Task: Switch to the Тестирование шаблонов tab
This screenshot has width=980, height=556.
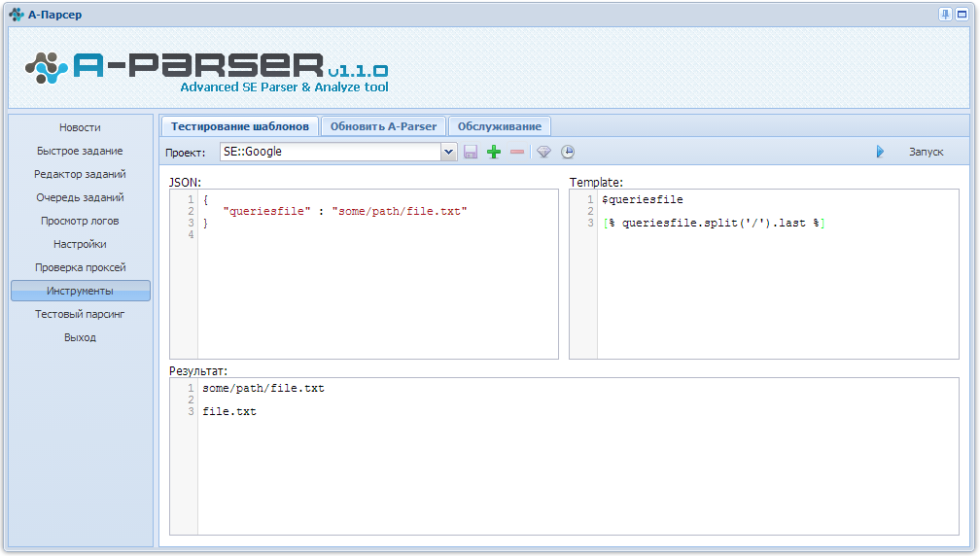Action: (x=240, y=126)
